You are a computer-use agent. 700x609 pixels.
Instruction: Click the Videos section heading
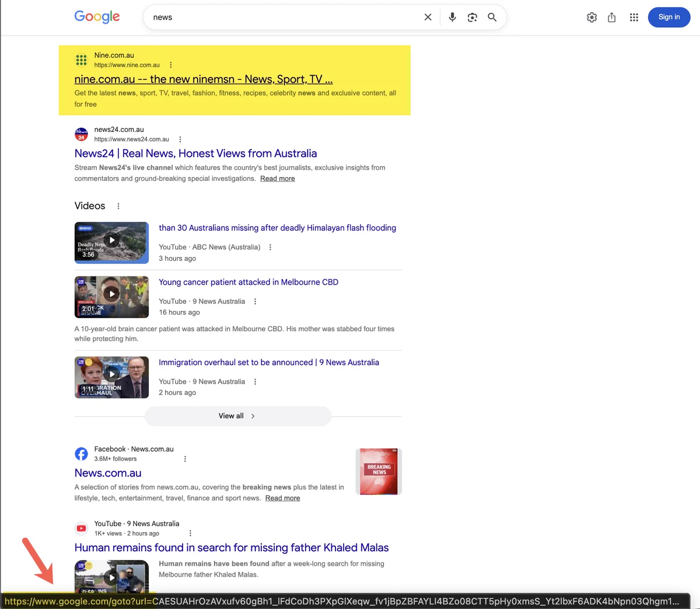tap(90, 206)
